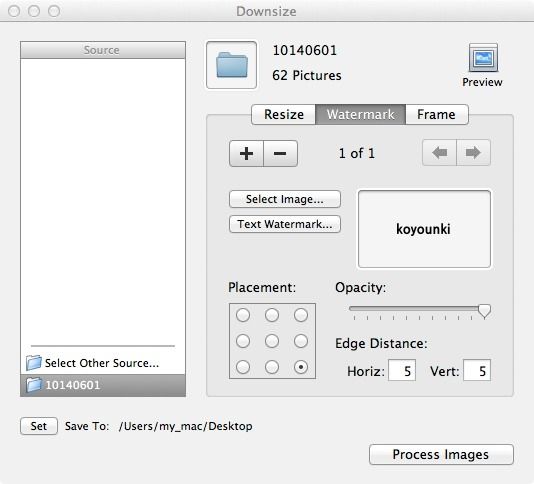
Task: Add a watermark with the plus button
Action: 246,153
